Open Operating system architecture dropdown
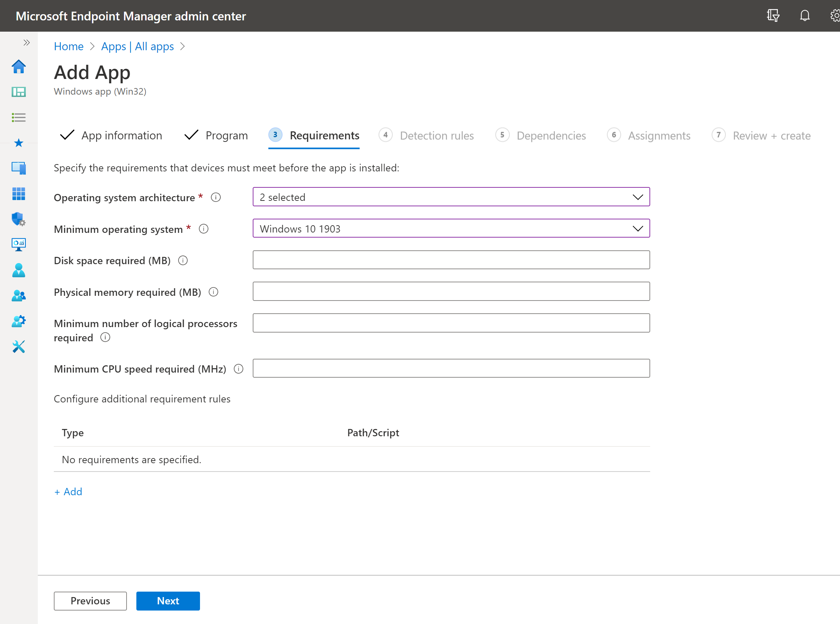 coord(451,197)
